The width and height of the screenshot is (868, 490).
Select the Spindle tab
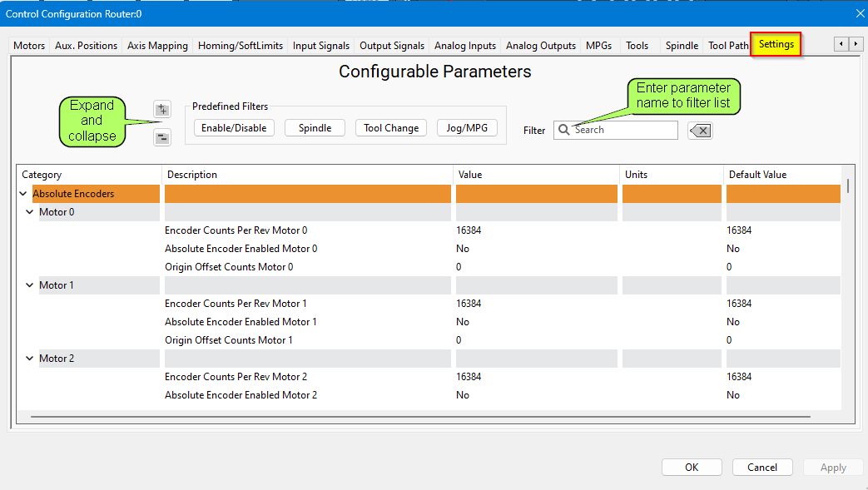tap(682, 46)
